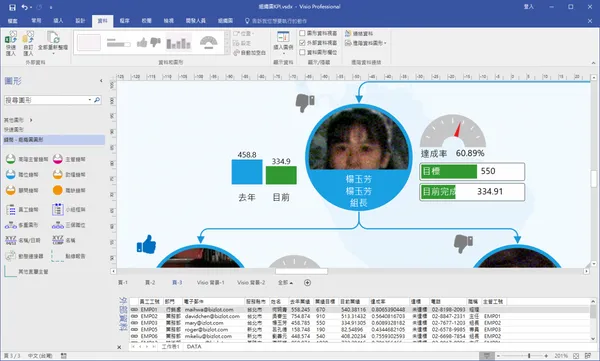
Task: Expand the More Shapes arrow
Action: pyautogui.click(x=31, y=120)
